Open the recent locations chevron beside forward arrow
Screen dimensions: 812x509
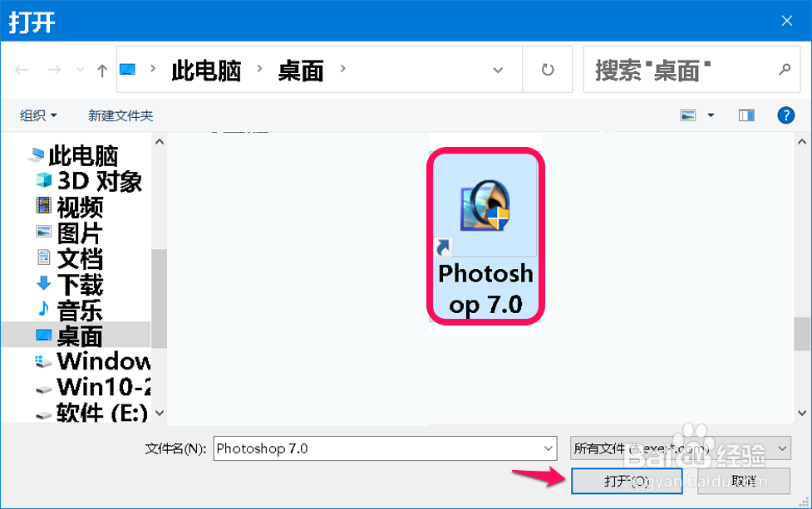tap(80, 69)
